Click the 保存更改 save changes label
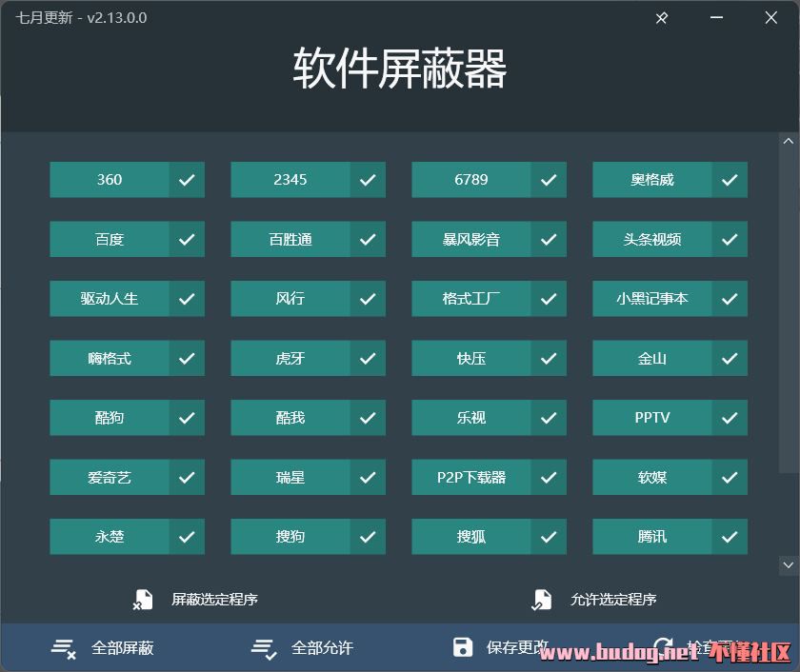Screen dimensions: 800x672 [x=517, y=647]
